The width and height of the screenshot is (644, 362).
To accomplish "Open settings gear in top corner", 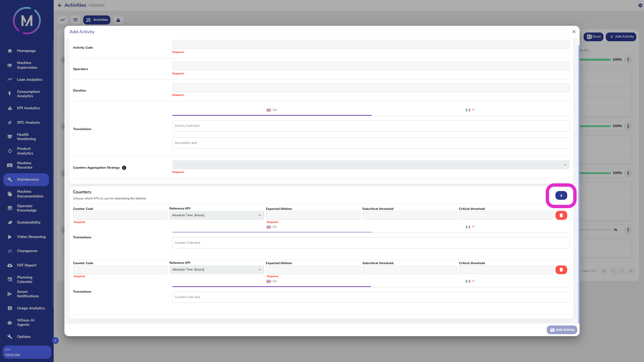I will (x=640, y=5).
